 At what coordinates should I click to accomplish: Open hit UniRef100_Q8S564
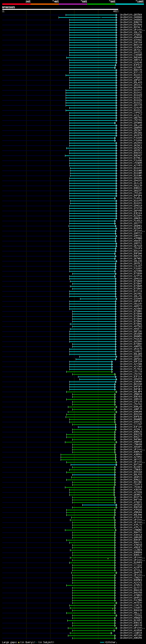pos(131,15)
